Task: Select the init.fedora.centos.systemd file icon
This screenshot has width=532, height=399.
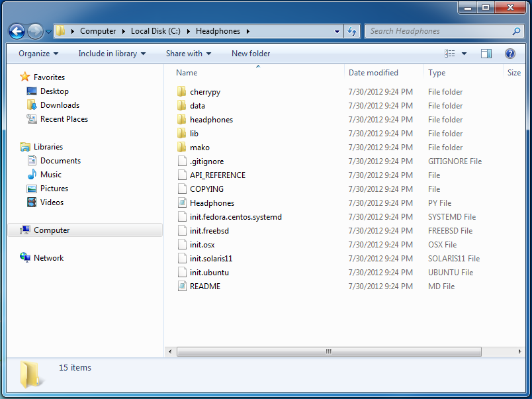Action: (x=182, y=217)
